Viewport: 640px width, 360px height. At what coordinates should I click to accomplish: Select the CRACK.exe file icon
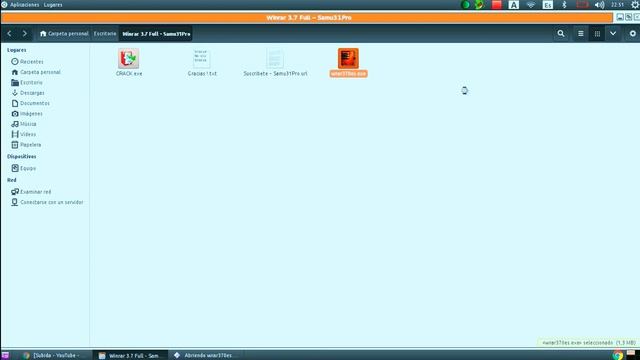[129, 58]
